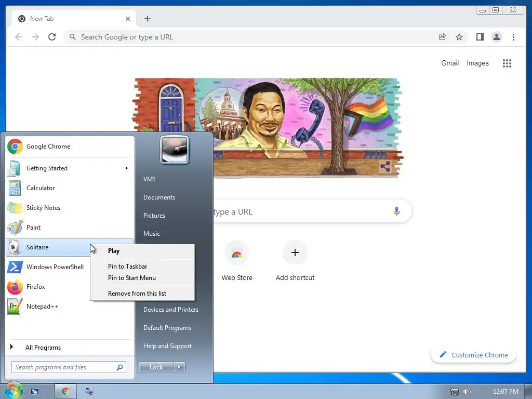Open the Chrome profile avatar
The height and width of the screenshot is (399, 532).
point(496,37)
